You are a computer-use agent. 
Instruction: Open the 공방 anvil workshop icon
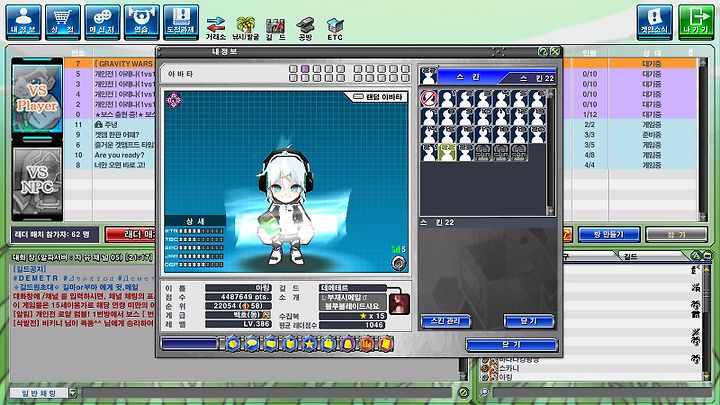point(305,28)
